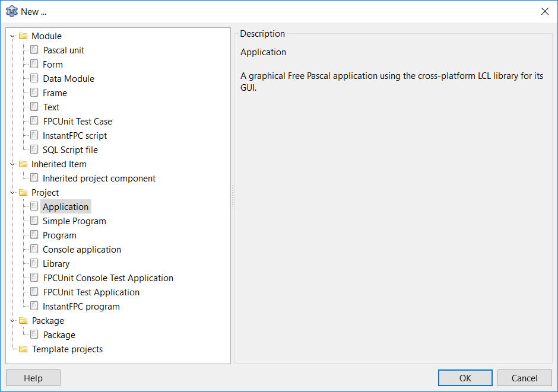Collapse the Inherited Item tree node

click(x=12, y=164)
